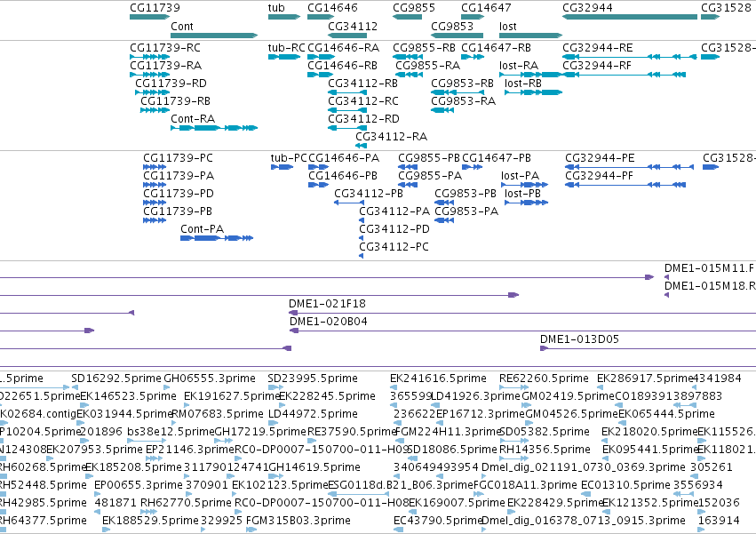
Task: Select transcript CG14647-RB
Action: (473, 57)
